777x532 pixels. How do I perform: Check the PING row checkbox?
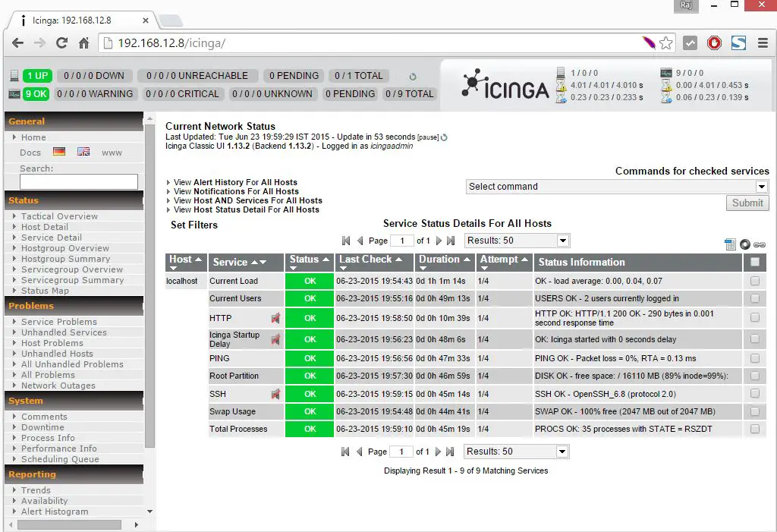[755, 358]
